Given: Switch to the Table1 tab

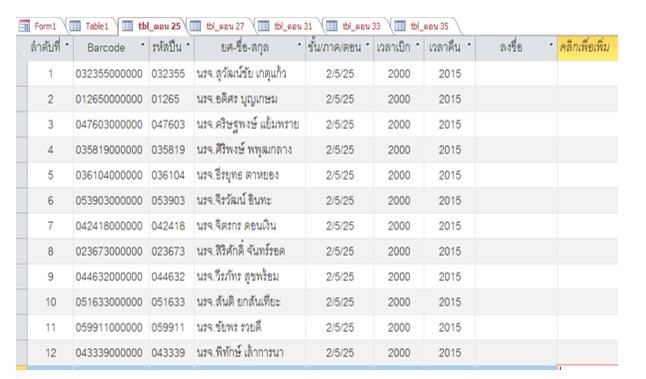Looking at the screenshot, I should pyautogui.click(x=91, y=26).
